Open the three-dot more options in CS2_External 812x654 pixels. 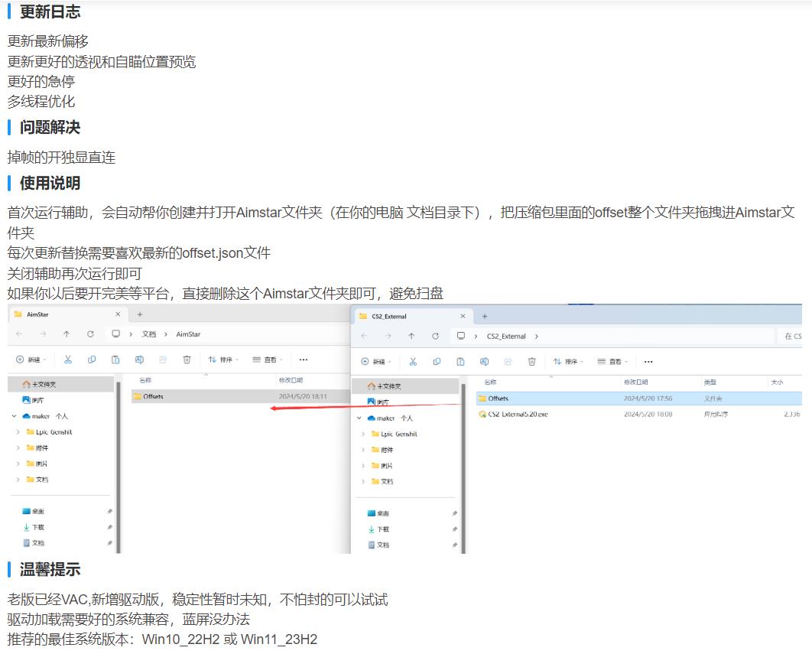[648, 362]
